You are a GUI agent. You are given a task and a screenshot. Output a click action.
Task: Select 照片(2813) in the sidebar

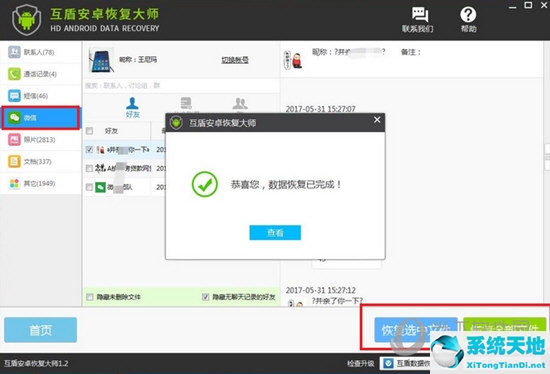coord(40,140)
